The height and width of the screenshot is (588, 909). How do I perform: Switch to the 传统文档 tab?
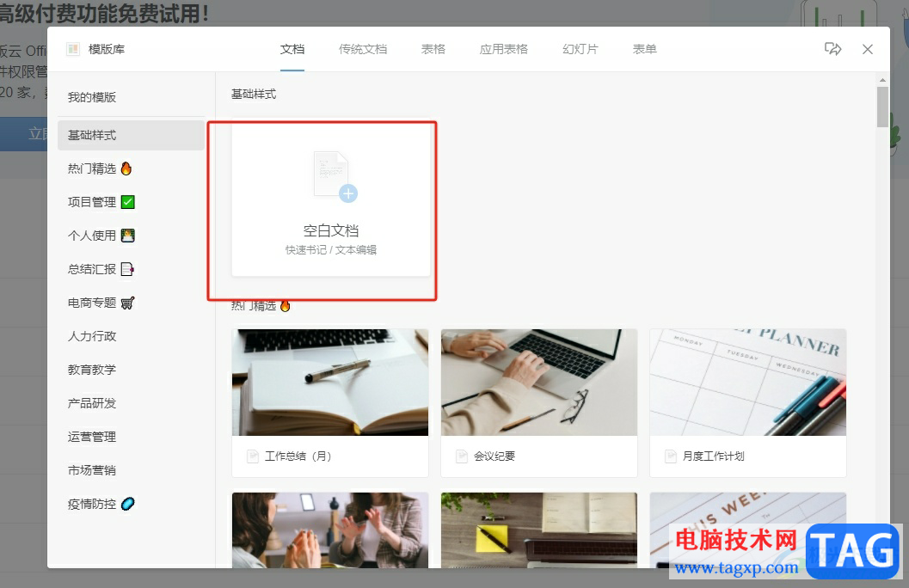[x=363, y=49]
